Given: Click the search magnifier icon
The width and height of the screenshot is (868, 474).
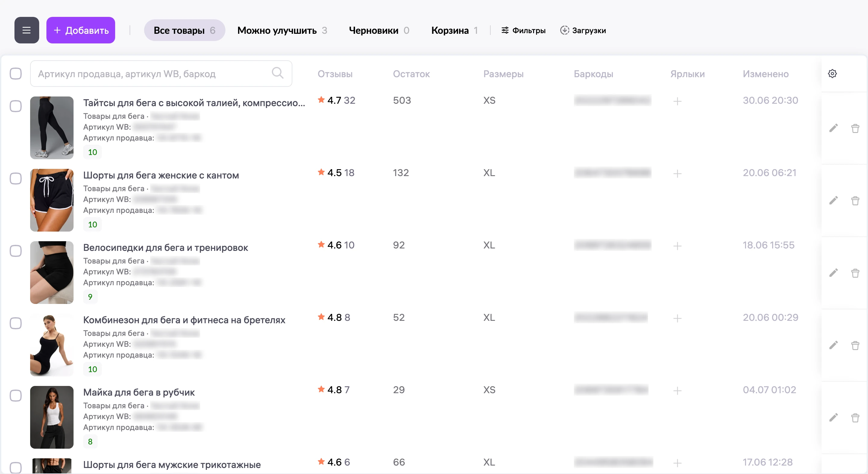Looking at the screenshot, I should pos(277,73).
